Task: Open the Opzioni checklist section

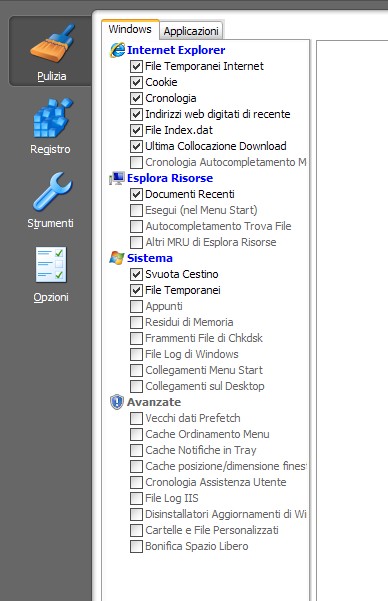Action: [x=51, y=274]
